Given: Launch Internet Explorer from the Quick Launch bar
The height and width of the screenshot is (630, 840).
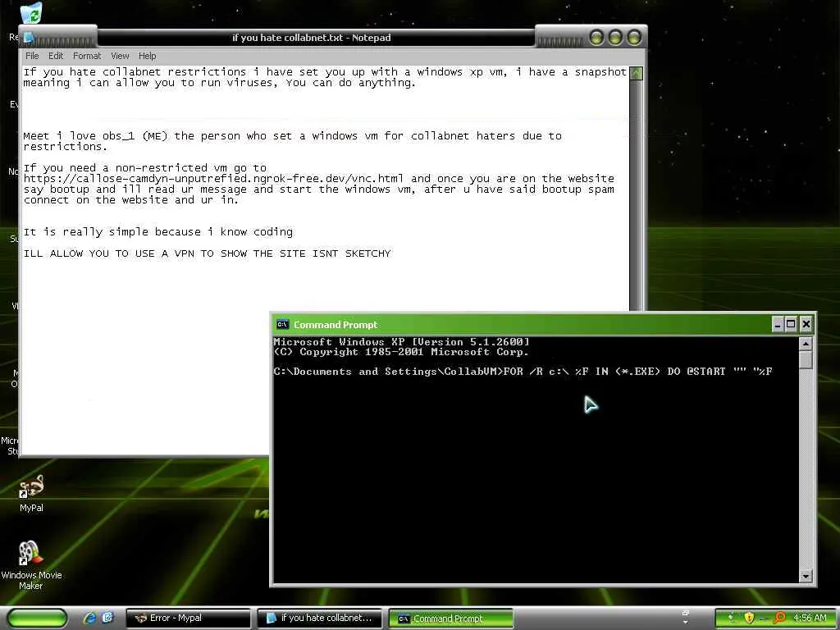Looking at the screenshot, I should coord(89,618).
